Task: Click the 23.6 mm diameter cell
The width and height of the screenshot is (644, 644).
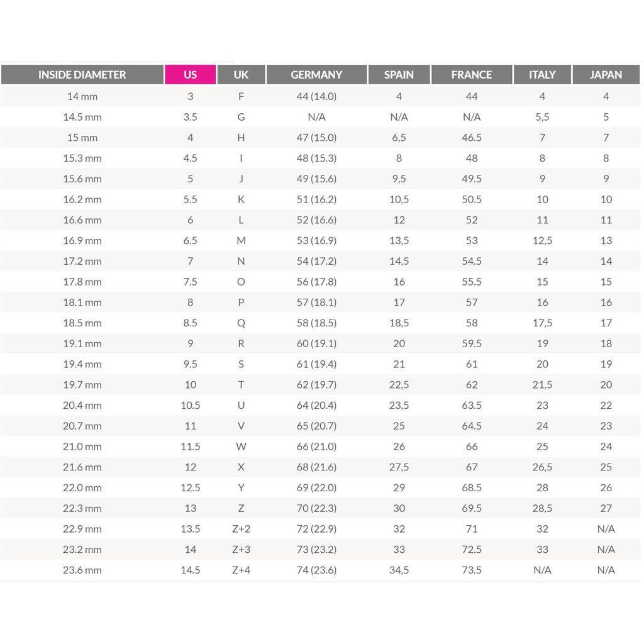Action: (x=82, y=570)
